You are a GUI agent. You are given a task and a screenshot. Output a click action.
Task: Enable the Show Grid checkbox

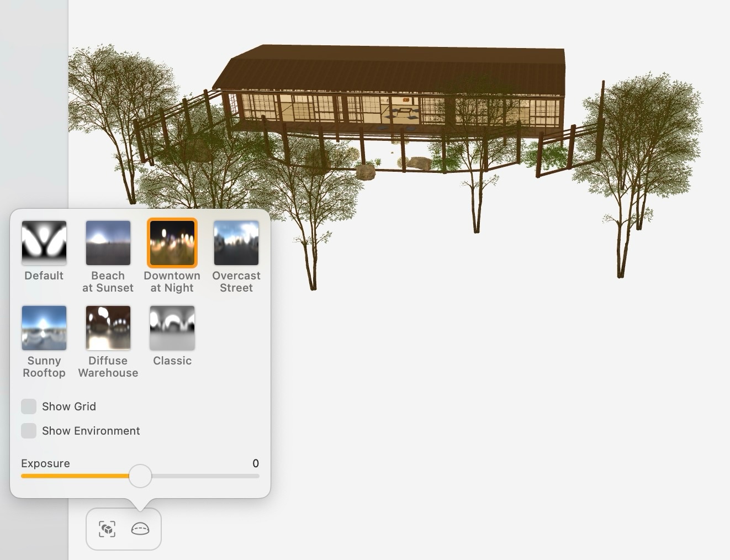29,406
